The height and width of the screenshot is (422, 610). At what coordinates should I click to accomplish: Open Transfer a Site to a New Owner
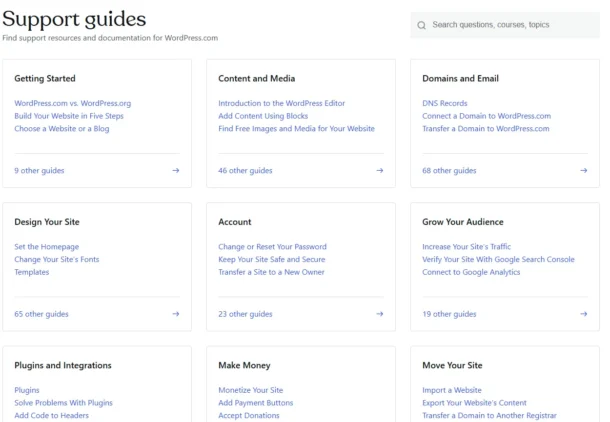(x=271, y=272)
